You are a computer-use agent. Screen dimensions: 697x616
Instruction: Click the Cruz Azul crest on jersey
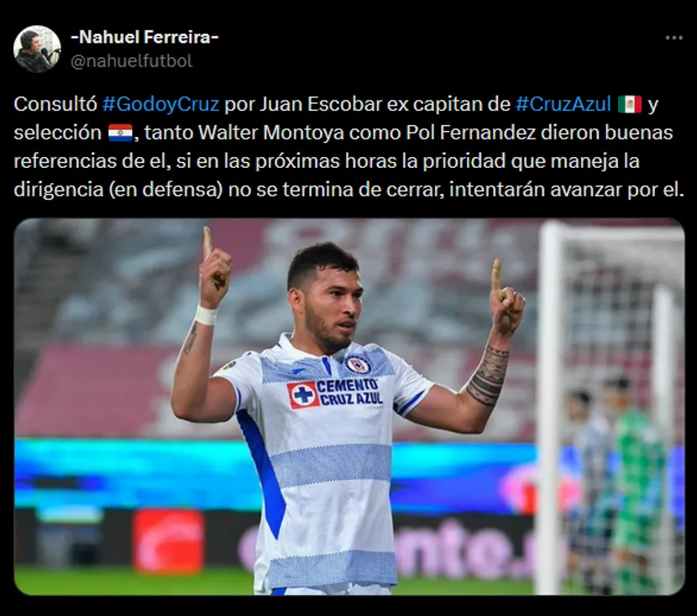click(x=357, y=364)
